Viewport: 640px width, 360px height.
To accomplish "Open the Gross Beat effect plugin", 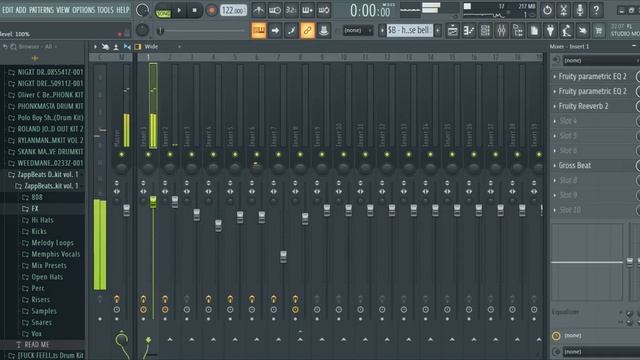I will (x=575, y=166).
